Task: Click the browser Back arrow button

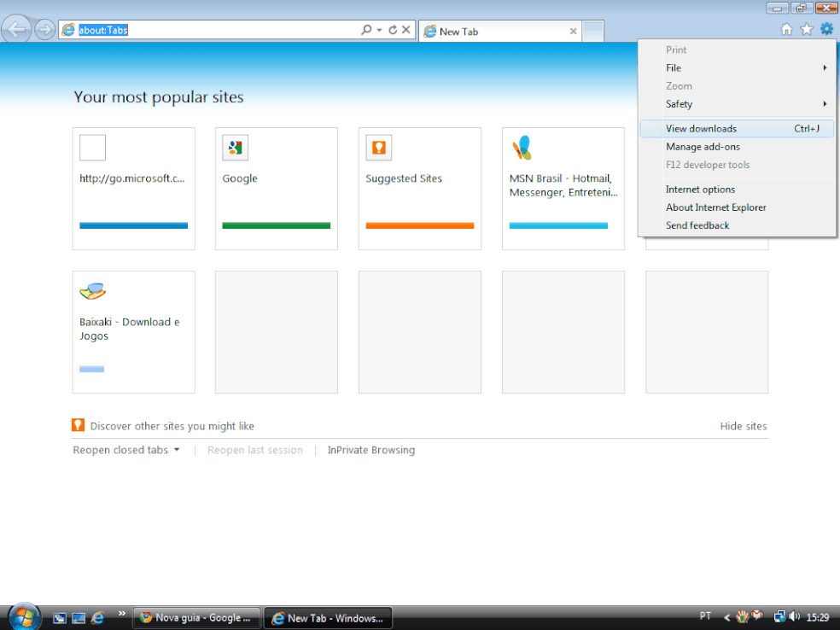Action: tap(16, 29)
